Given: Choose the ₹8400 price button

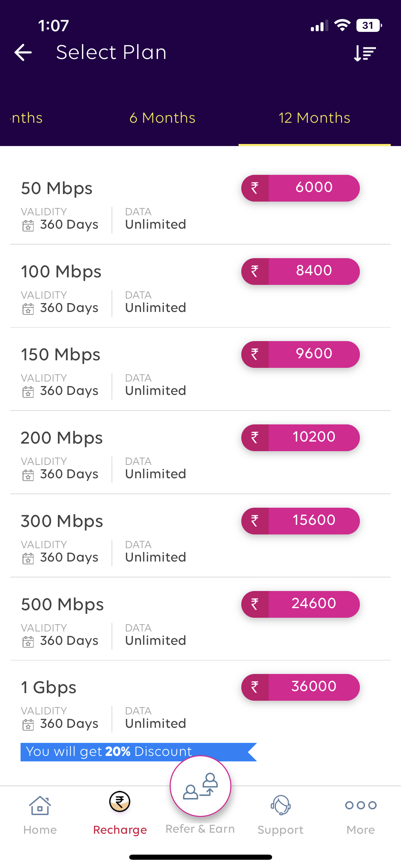Looking at the screenshot, I should 301,271.
